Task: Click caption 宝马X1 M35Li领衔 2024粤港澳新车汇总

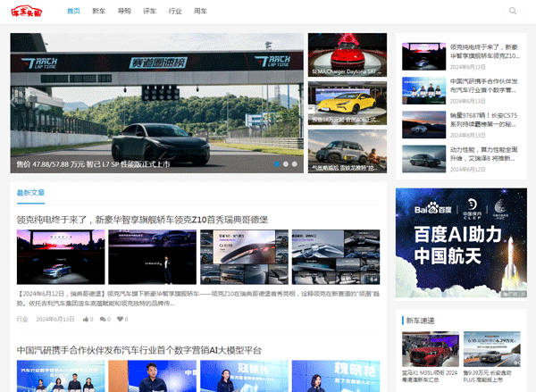Action: (x=430, y=376)
